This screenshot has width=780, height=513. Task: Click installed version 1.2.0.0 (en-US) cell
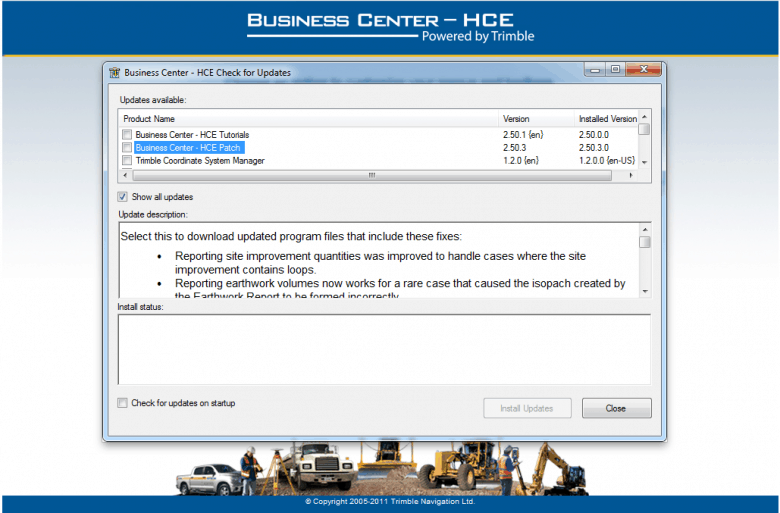click(607, 161)
